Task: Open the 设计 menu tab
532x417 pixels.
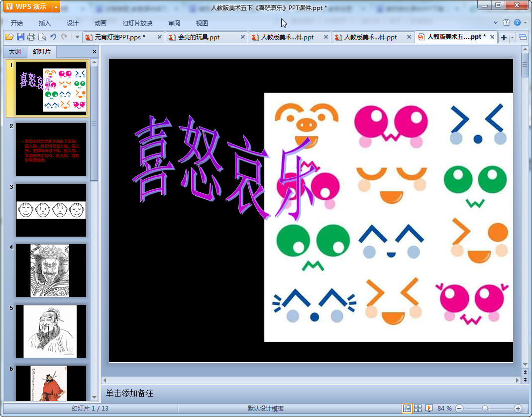Action: tap(72, 23)
